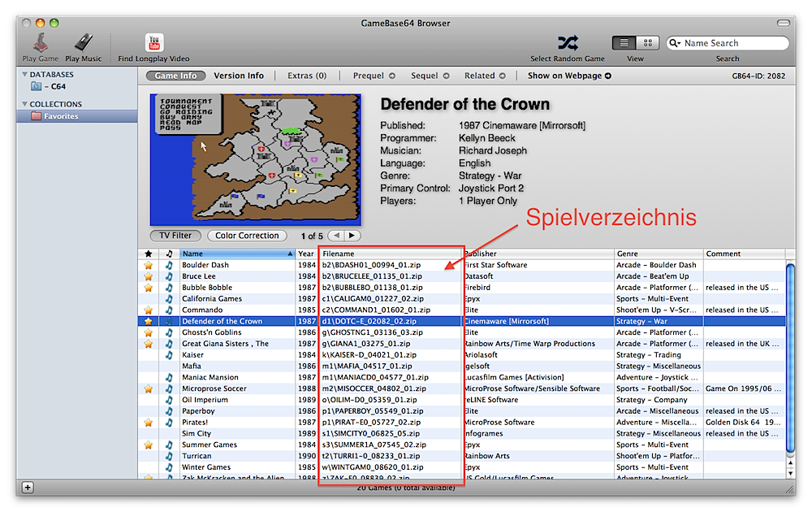Viewport: 812px width, 512px height.
Task: Toggle the TV Filter button
Action: (175, 236)
